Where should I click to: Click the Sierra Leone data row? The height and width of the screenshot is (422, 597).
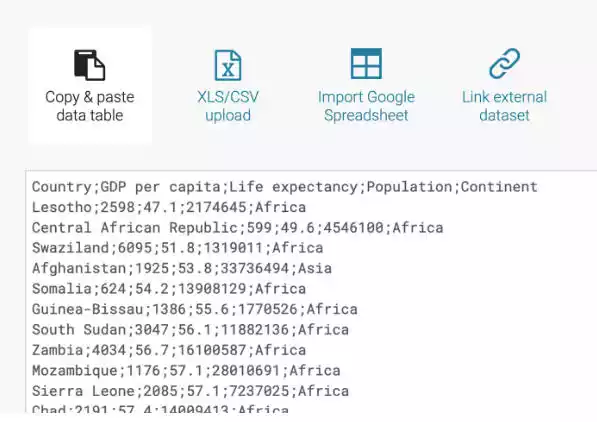click(190, 391)
